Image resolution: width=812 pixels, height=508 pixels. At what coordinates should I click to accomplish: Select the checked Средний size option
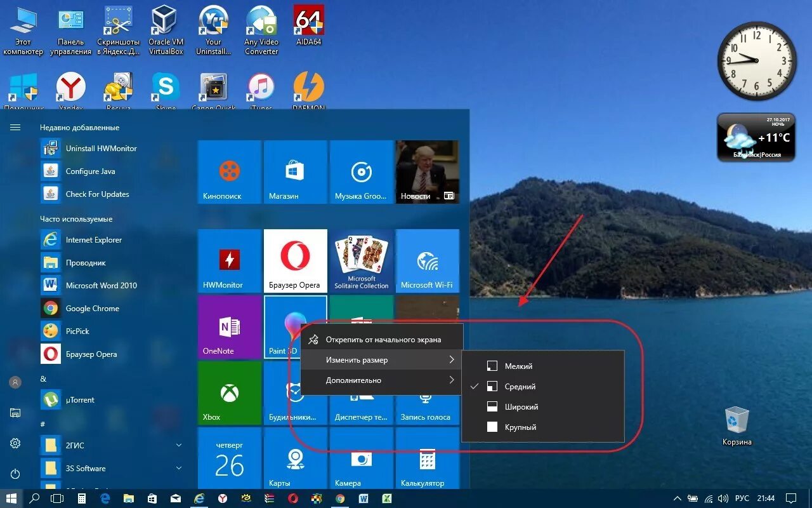click(543, 387)
